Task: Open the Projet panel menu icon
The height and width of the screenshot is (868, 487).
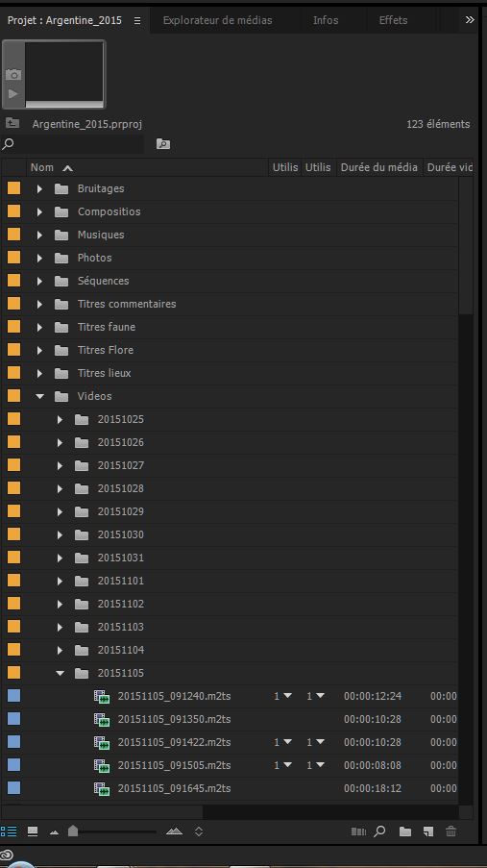Action: tap(137, 20)
